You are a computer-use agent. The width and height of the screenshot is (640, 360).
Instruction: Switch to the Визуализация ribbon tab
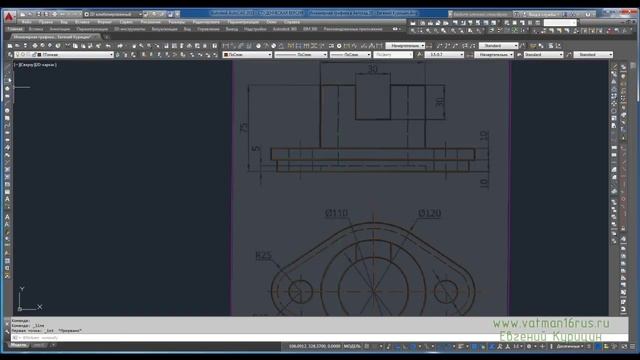[x=164, y=29]
